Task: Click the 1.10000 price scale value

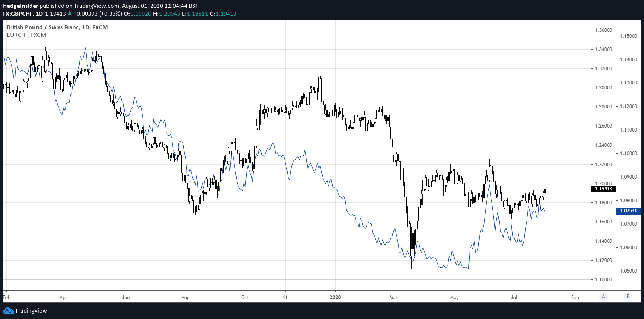Action: (603, 279)
